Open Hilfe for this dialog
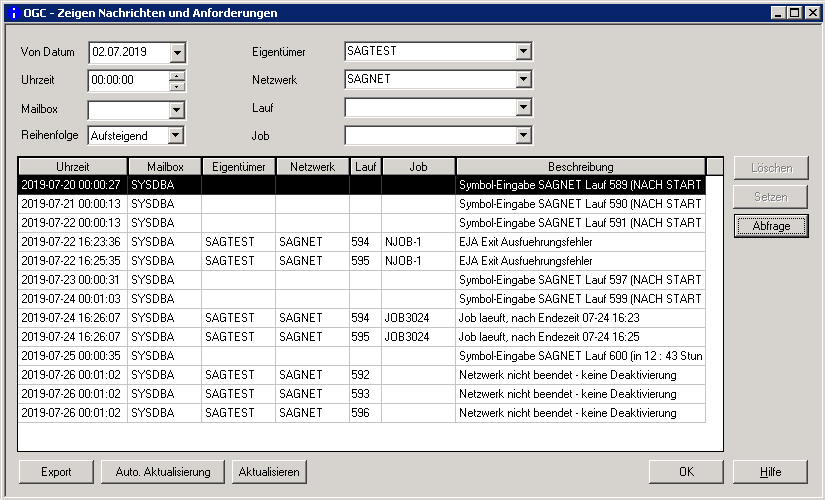The image size is (825, 500). click(x=770, y=472)
